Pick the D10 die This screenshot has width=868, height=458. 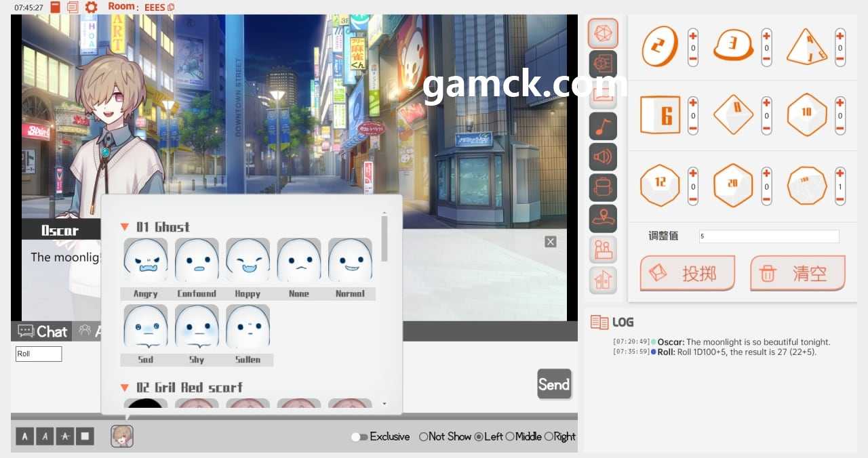click(x=807, y=114)
